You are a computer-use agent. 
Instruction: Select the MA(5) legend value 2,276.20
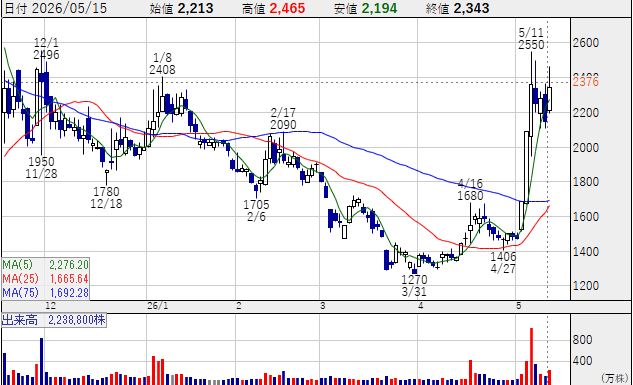click(x=69, y=265)
